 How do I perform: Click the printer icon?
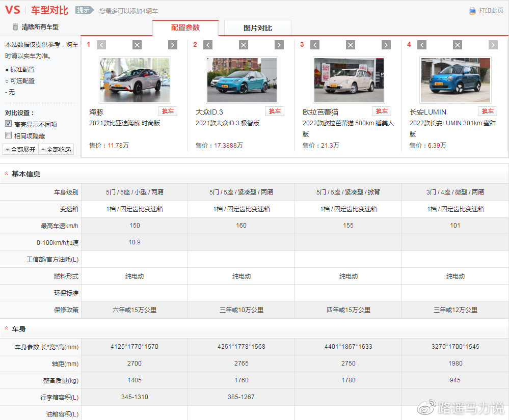[x=472, y=11]
